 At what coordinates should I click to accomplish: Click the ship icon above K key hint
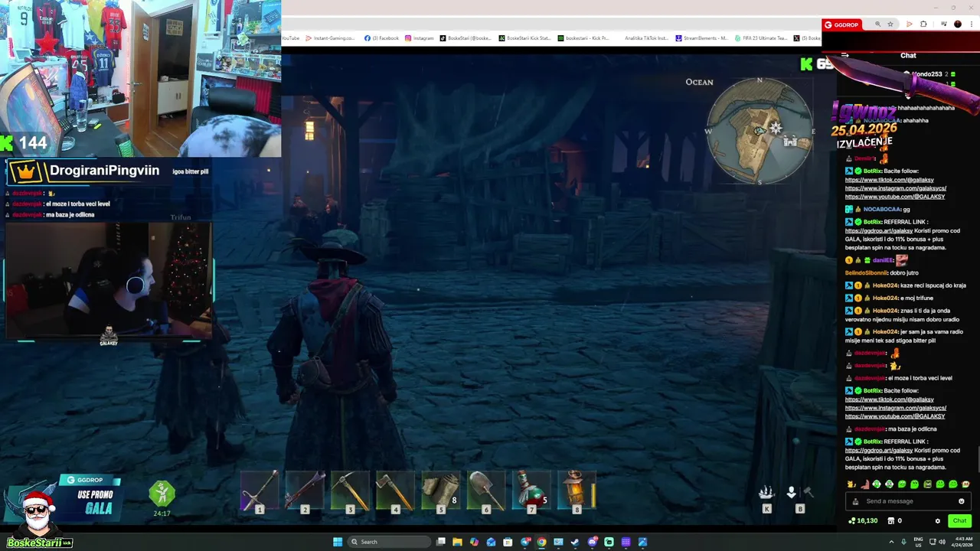click(766, 492)
